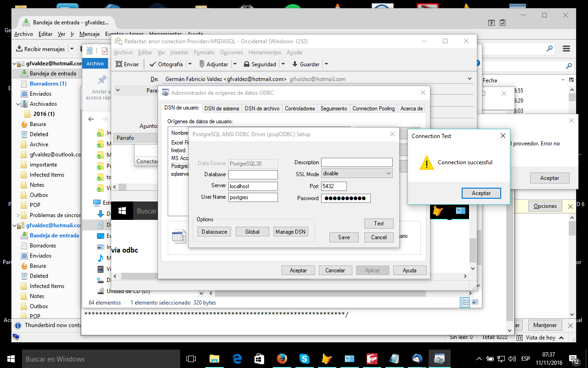Switch Explorer to details view icon
Viewport: 588px width, 368px height.
[x=465, y=302]
